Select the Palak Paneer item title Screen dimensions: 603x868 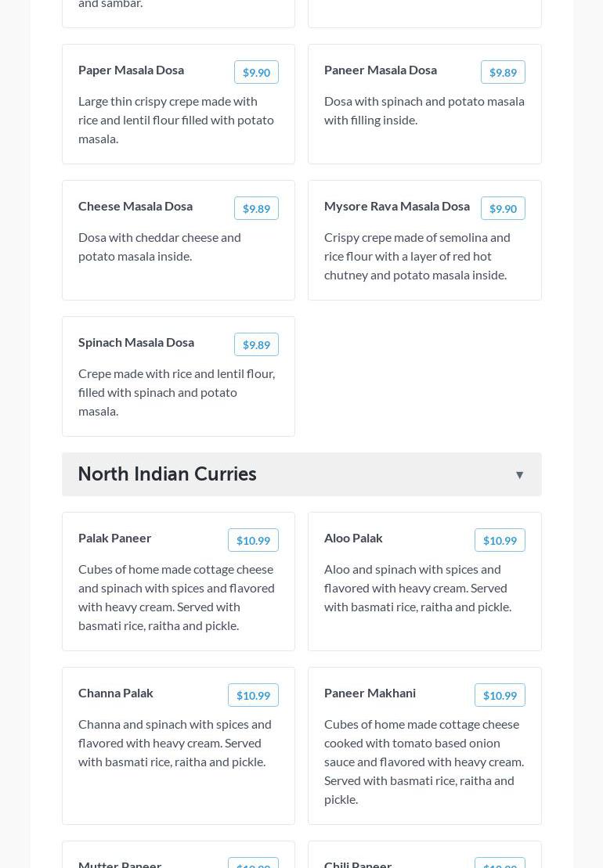(115, 538)
